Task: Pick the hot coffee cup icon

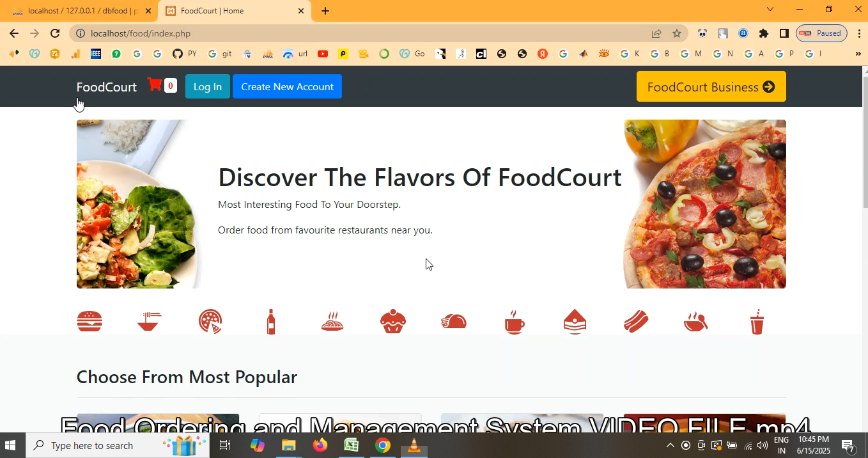Action: 515,321
